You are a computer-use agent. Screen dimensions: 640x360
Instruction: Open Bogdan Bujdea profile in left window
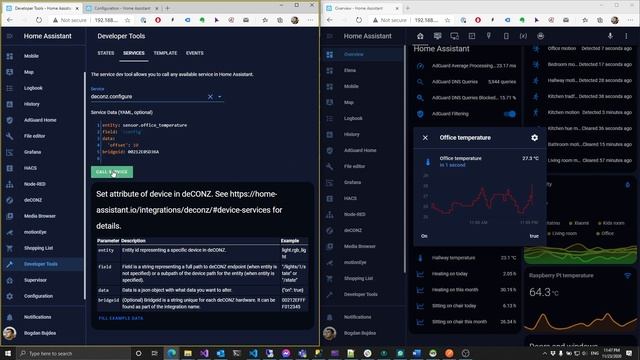click(x=43, y=333)
